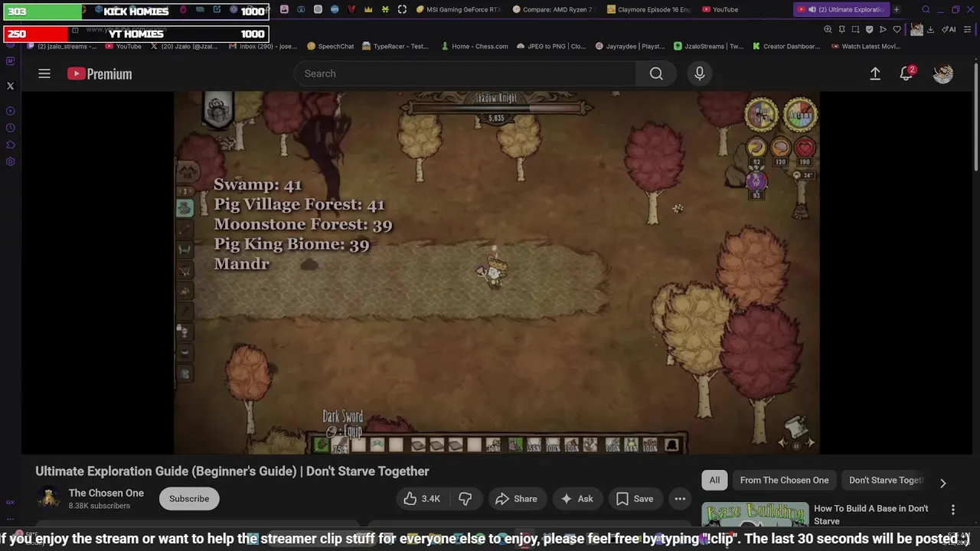Image resolution: width=980 pixels, height=551 pixels.
Task: Like the video with thumbs up
Action: pyautogui.click(x=422, y=499)
